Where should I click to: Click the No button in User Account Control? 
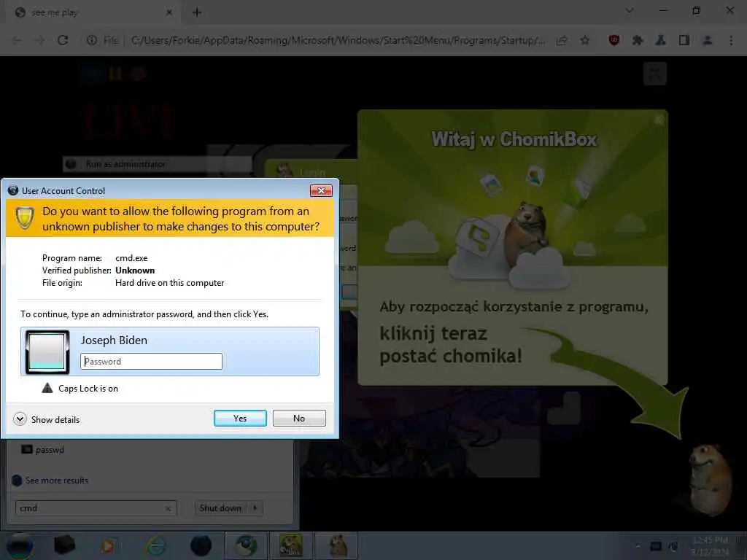299,418
